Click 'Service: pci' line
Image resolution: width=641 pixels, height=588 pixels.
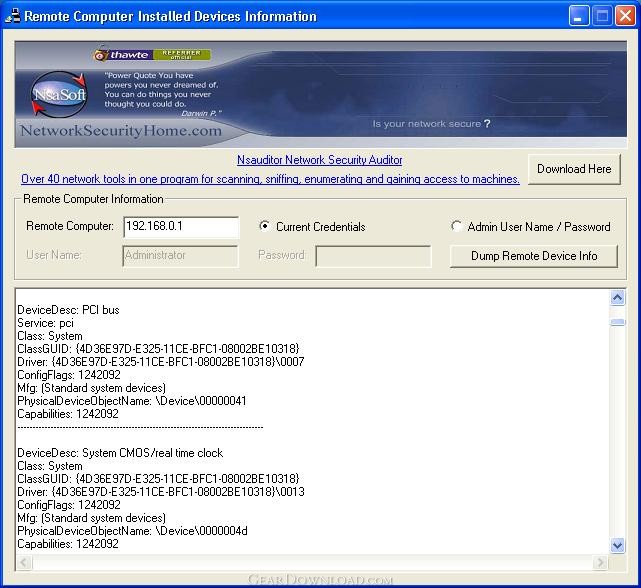pyautogui.click(x=45, y=323)
